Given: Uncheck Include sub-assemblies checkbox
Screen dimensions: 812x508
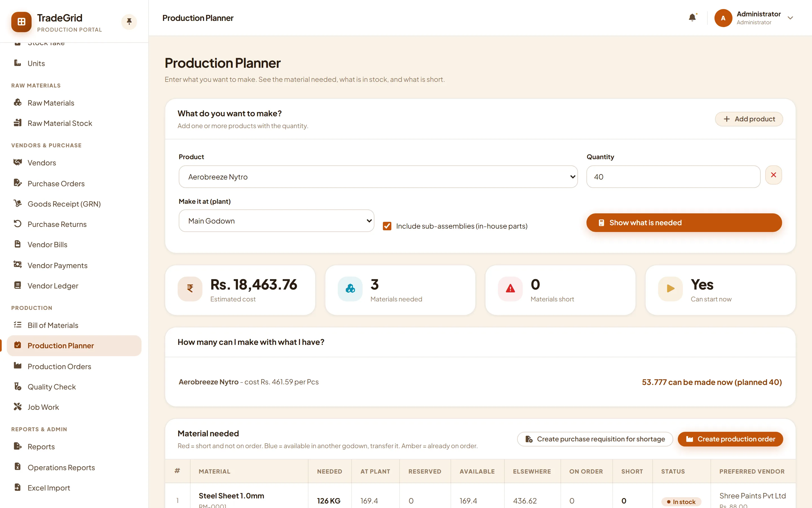Looking at the screenshot, I should [387, 226].
